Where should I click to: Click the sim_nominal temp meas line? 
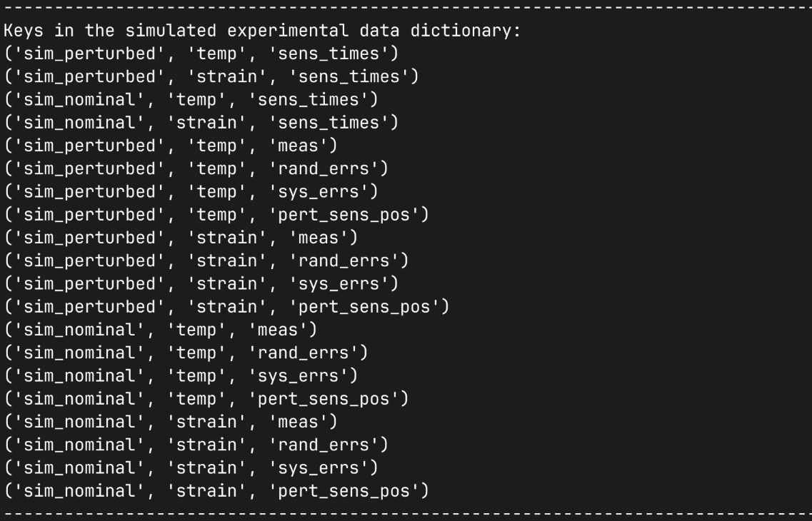coord(161,330)
